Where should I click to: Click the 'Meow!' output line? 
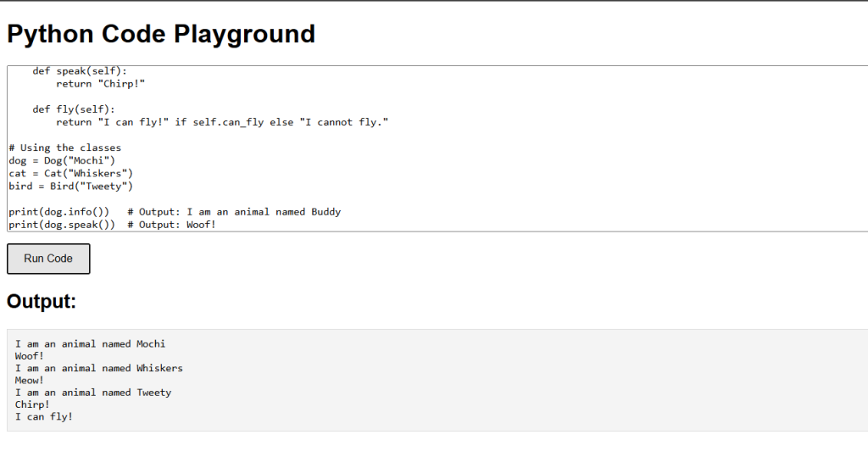(x=30, y=381)
